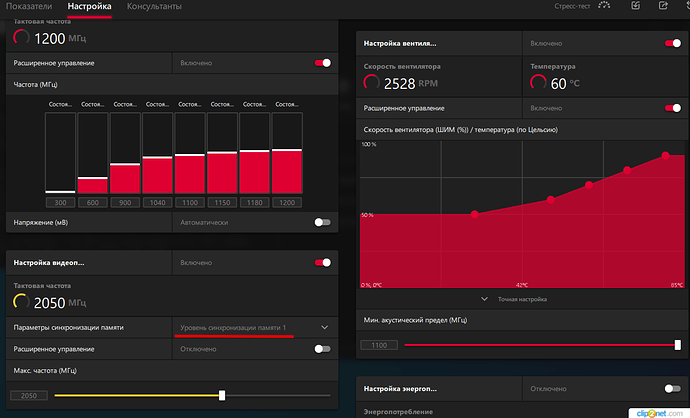690x418 pixels.
Task: Switch to the Показатели tab
Action: coord(29,6)
